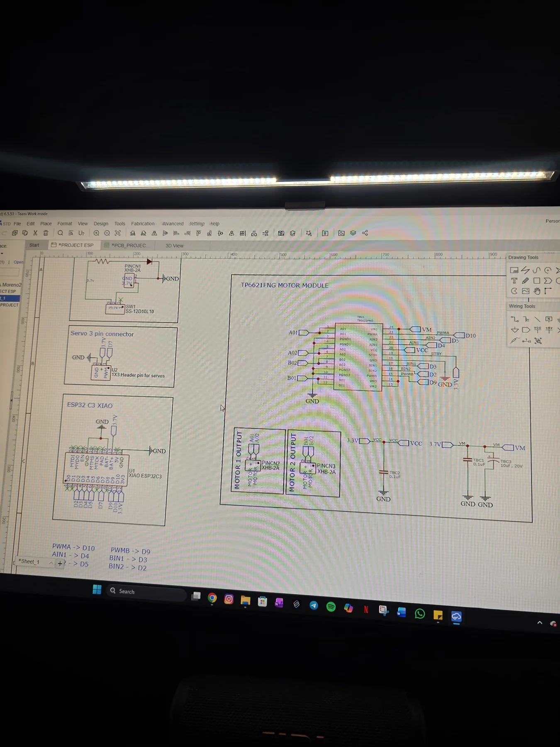This screenshot has width=560, height=747.
Task: Switch to the 3D View tab
Action: click(x=174, y=246)
